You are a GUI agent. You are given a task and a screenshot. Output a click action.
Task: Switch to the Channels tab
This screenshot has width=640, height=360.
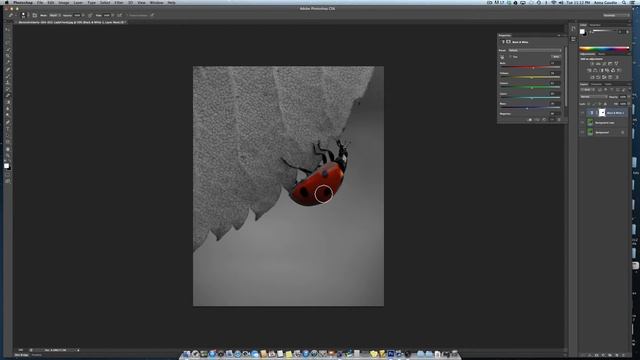(x=596, y=84)
